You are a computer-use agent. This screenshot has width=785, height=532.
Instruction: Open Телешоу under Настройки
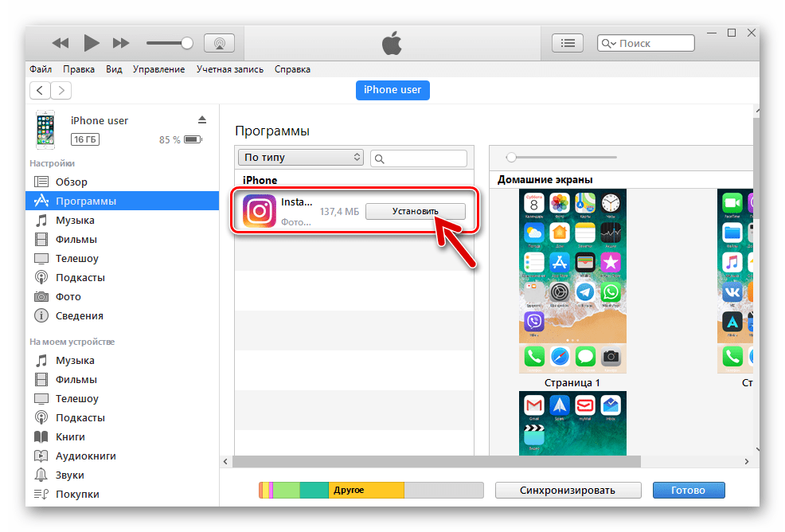tap(122, 258)
